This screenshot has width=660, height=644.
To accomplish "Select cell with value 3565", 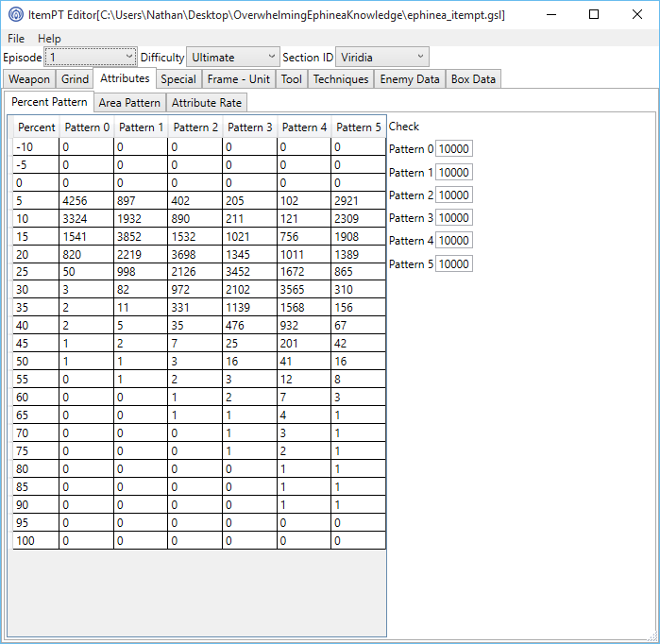I will 304,290.
